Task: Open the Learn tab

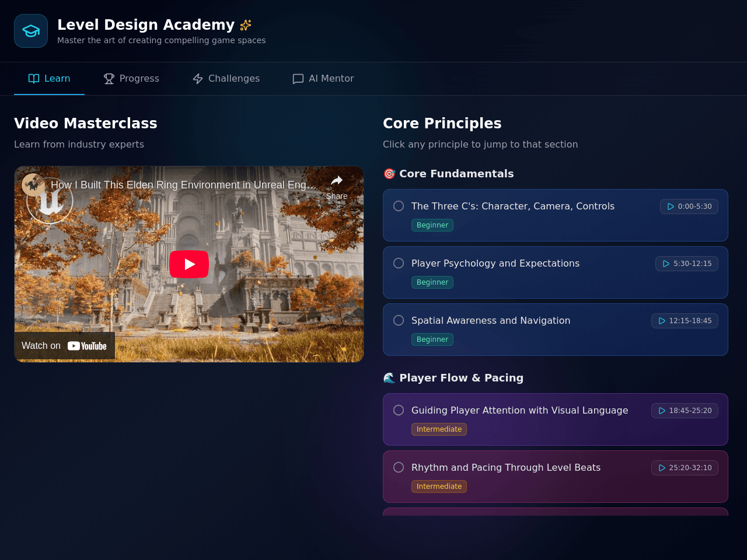Action: [49, 79]
